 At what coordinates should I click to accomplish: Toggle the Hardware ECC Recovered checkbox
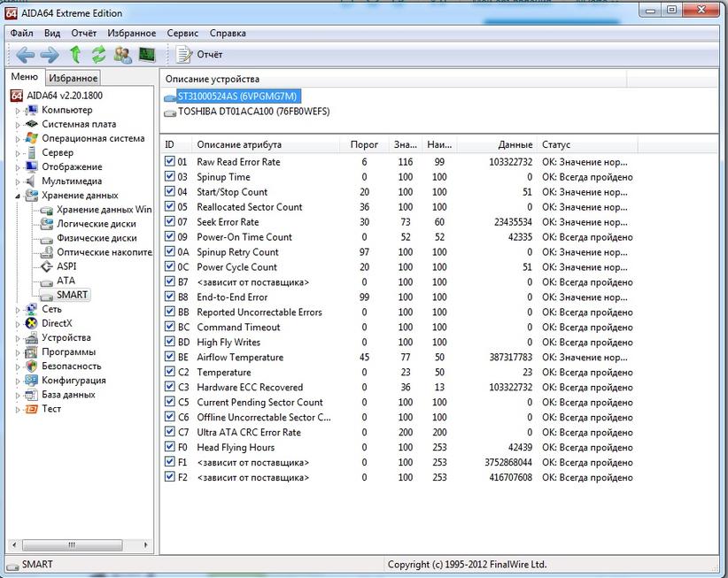(x=169, y=387)
